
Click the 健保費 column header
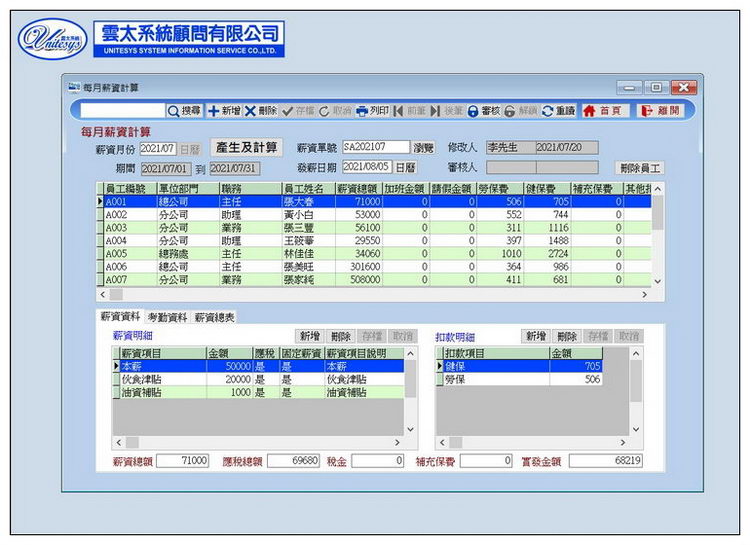547,189
